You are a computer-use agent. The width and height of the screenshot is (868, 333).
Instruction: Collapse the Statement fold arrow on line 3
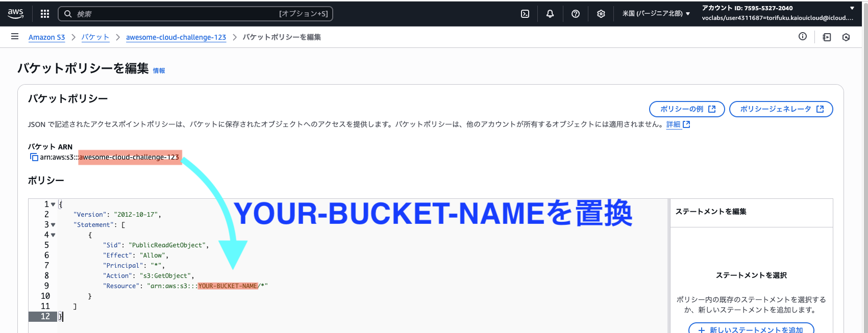[53, 225]
